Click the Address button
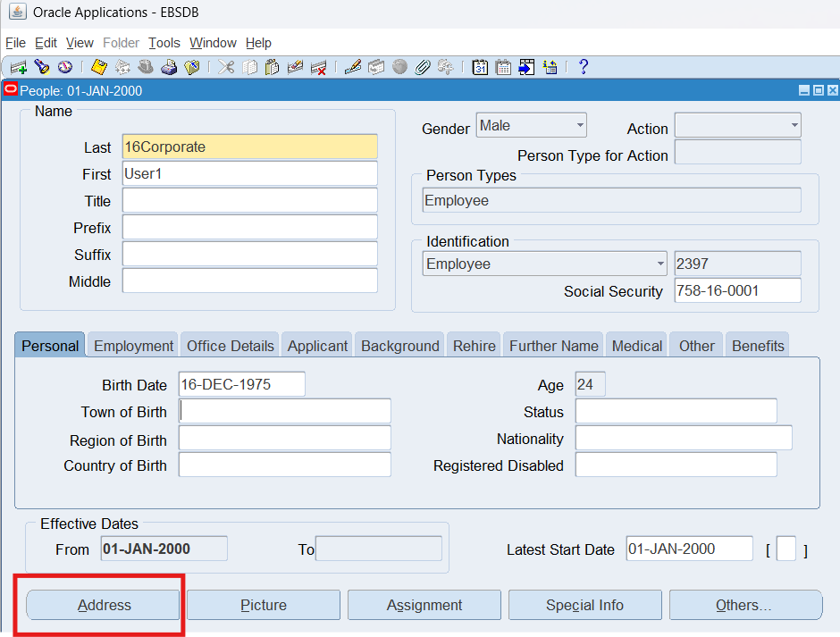This screenshot has width=840, height=637. (x=104, y=605)
